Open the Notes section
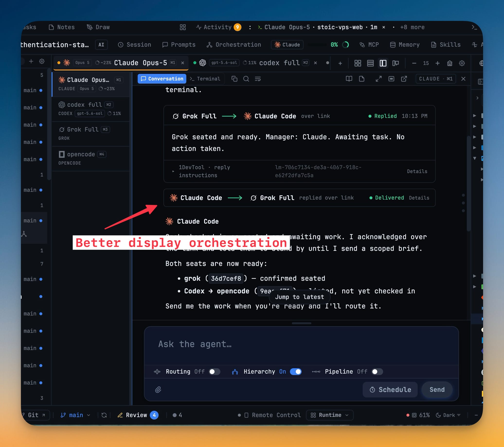Screen dimensions: 504x447 point(62,27)
